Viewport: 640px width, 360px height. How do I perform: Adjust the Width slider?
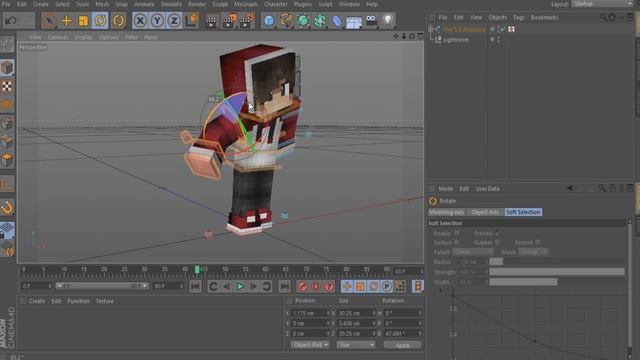pos(557,282)
